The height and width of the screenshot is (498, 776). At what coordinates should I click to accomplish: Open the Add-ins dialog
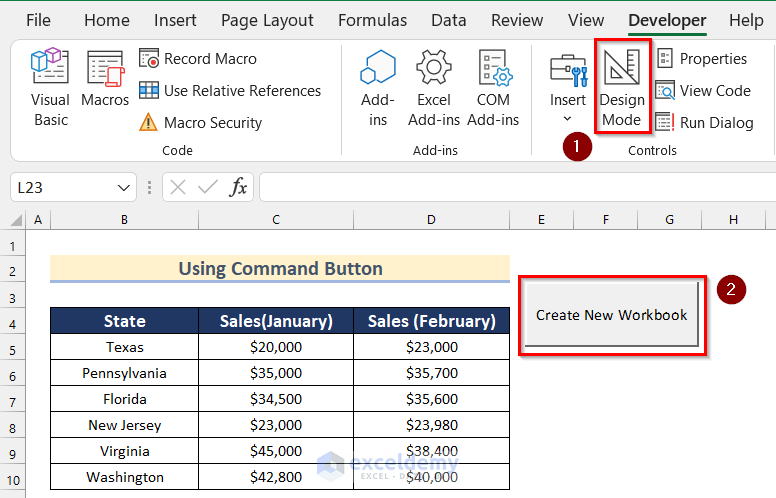(378, 88)
